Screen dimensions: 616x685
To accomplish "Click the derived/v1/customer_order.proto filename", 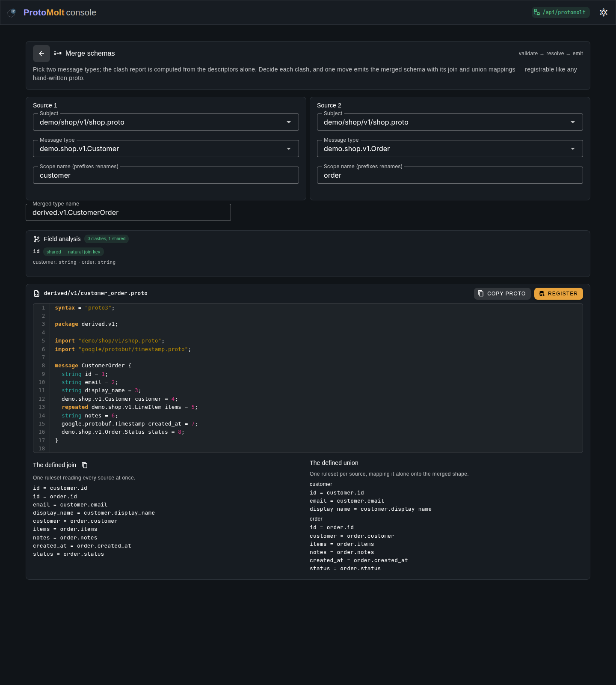I will [x=96, y=293].
